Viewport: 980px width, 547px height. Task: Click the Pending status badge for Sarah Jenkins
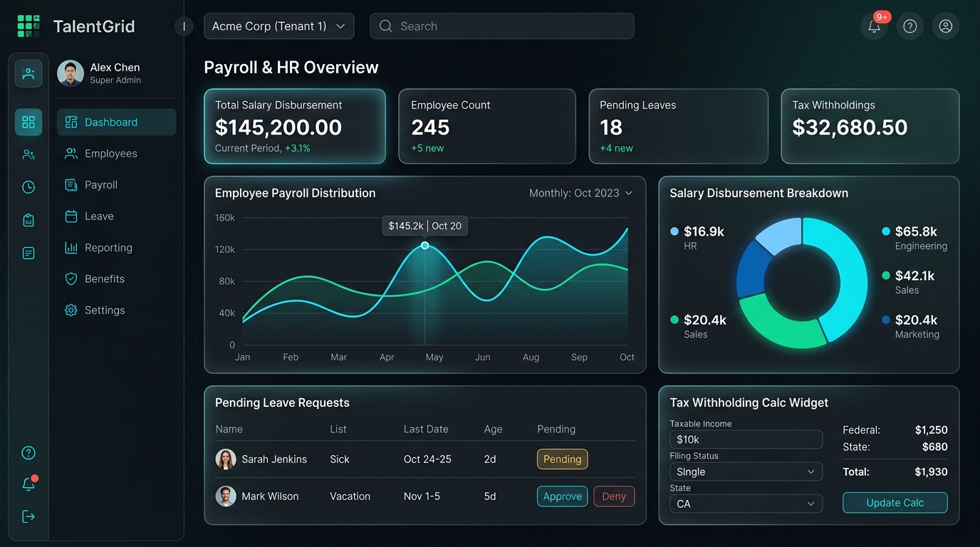tap(563, 459)
